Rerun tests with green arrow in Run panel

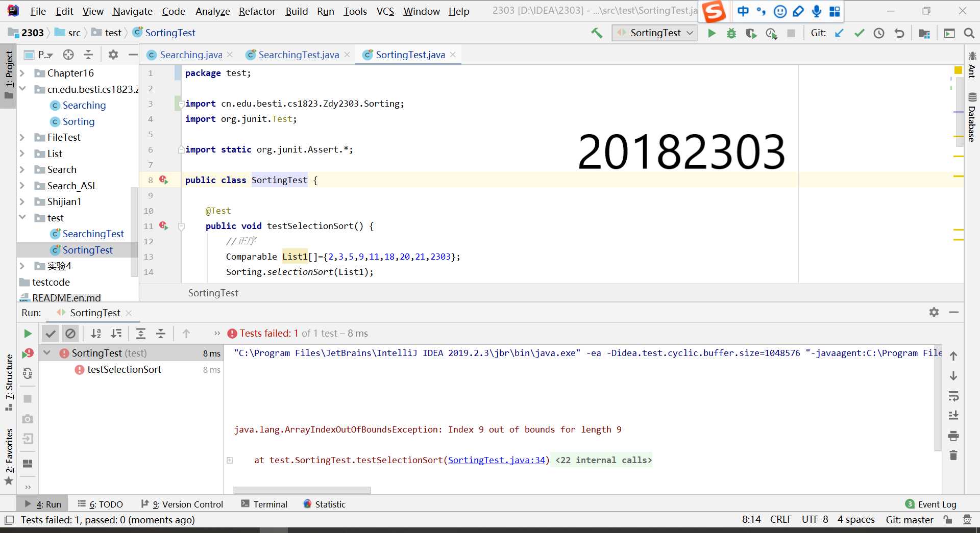point(28,334)
